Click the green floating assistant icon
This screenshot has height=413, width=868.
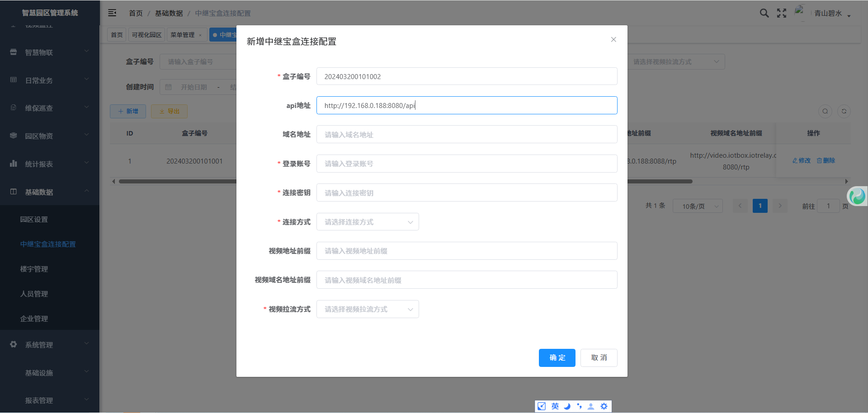pos(857,196)
